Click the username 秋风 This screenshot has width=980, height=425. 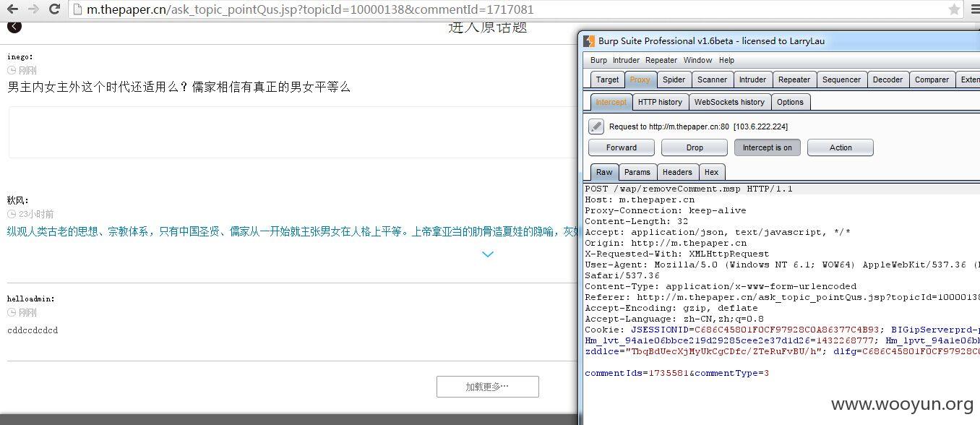point(17,200)
